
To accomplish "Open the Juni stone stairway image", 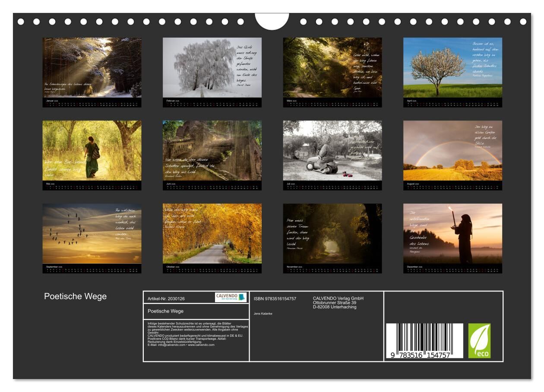I will coord(212,151).
